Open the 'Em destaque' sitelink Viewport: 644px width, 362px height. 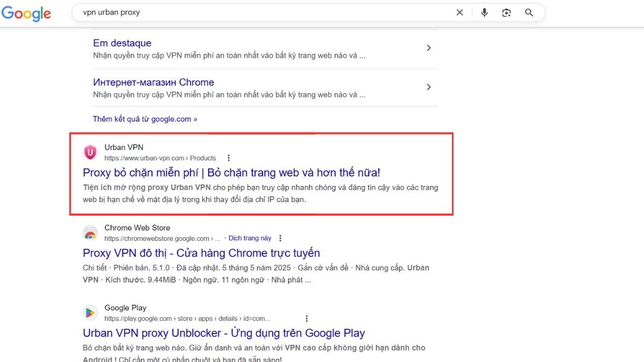(122, 43)
